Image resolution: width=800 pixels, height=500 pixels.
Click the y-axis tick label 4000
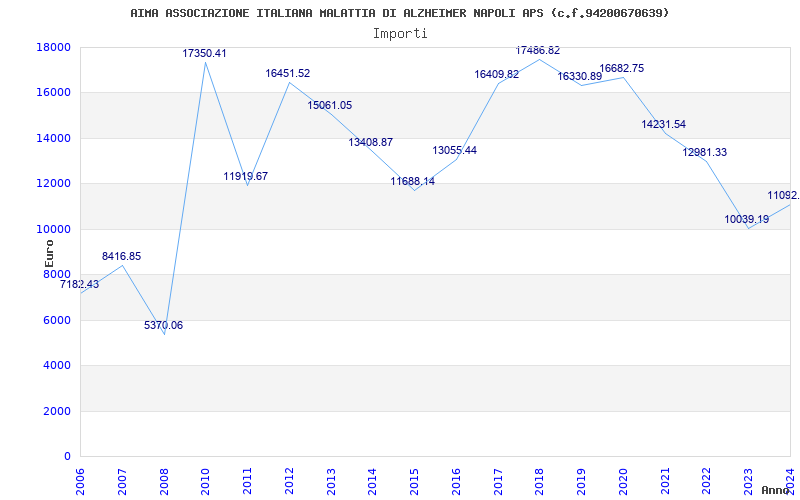coord(57,366)
